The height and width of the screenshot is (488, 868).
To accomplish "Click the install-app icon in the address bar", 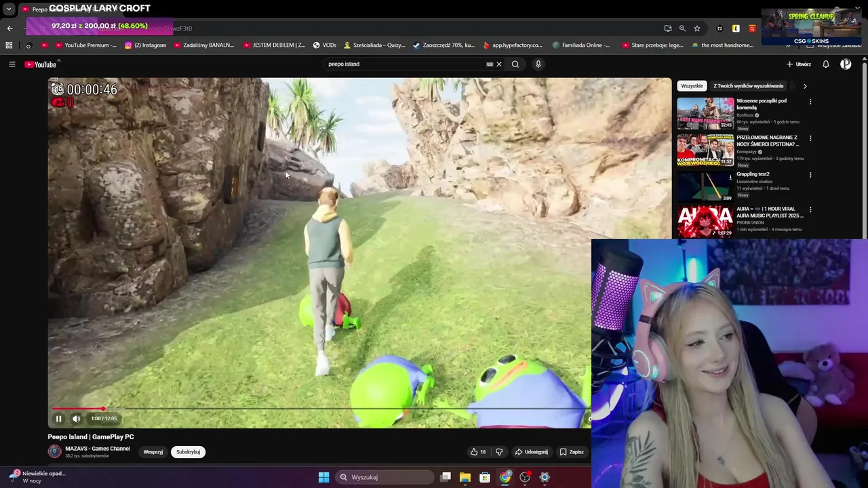I will pyautogui.click(x=668, y=28).
